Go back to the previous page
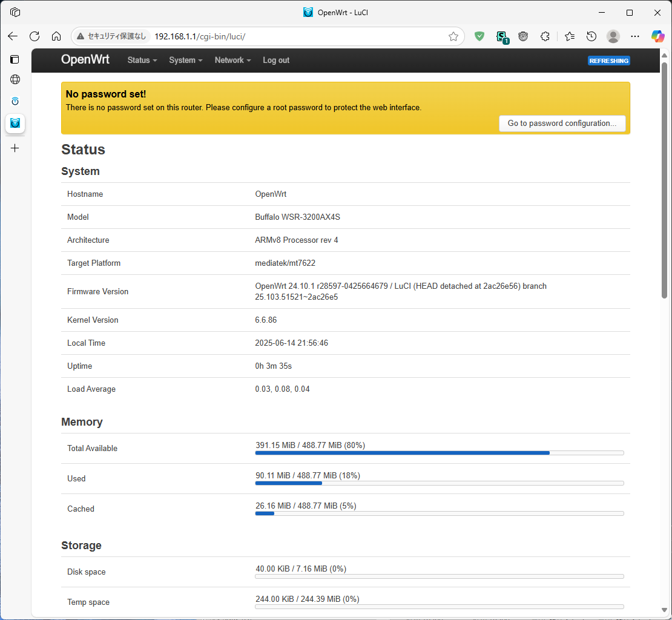Image resolution: width=672 pixels, height=620 pixels. point(13,36)
